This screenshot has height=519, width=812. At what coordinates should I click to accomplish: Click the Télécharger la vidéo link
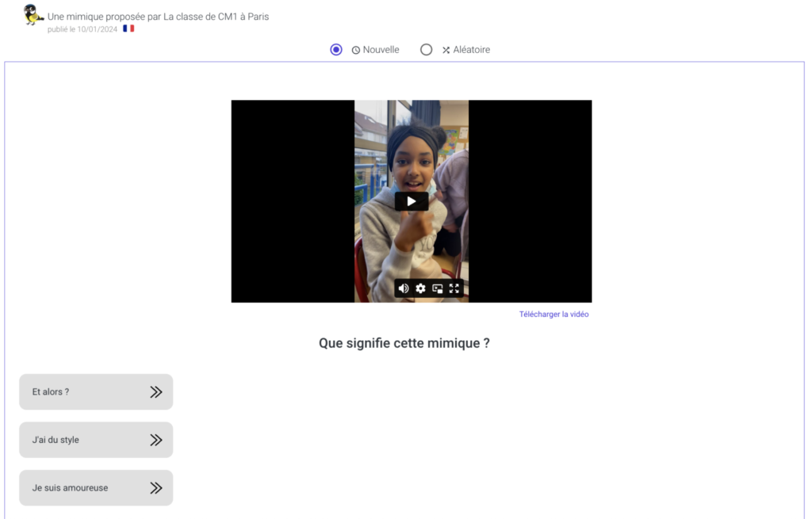click(x=553, y=315)
